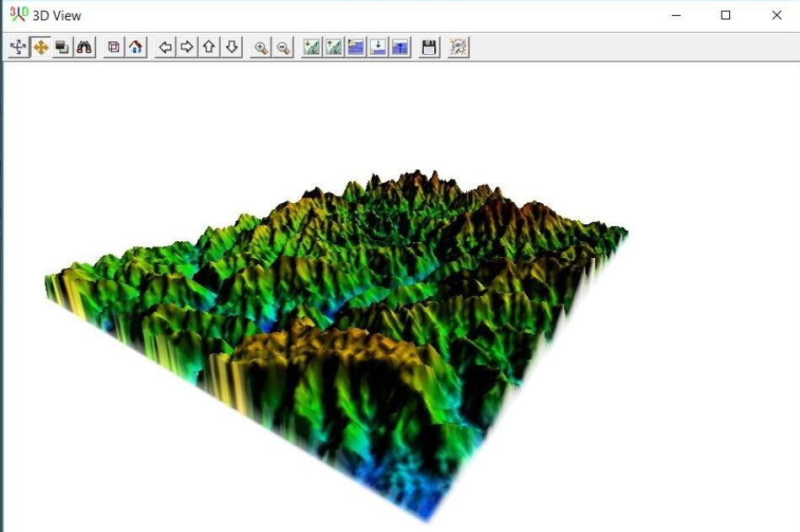Toggle the bounding box wireframe display
The height and width of the screenshot is (532, 800).
(112, 48)
